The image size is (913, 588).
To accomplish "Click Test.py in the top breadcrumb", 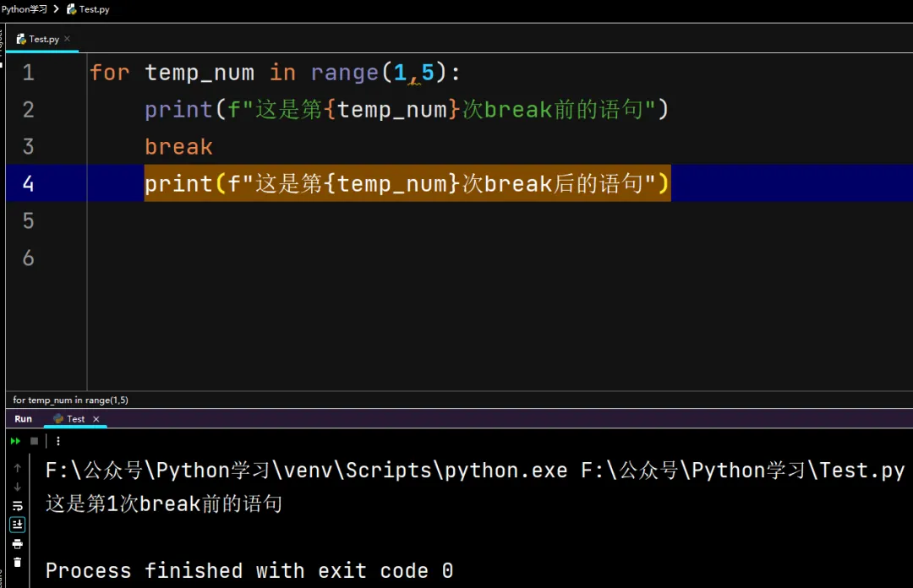I will coord(93,9).
